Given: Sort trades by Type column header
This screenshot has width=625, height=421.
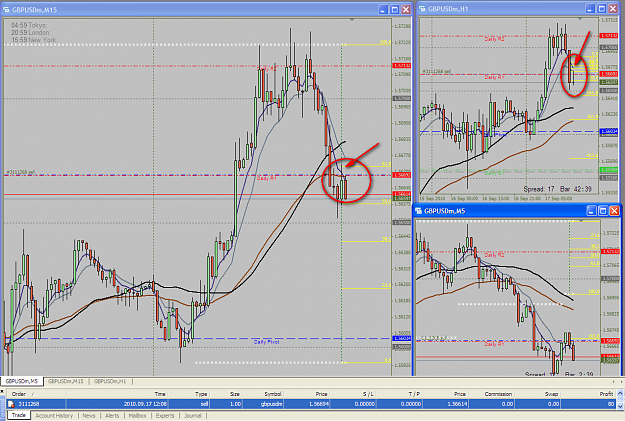Looking at the screenshot, I should click(188, 394).
